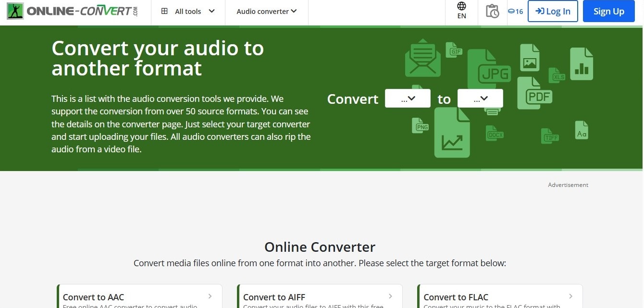
Task: Expand the Audio converter dropdown
Action: coord(267,12)
